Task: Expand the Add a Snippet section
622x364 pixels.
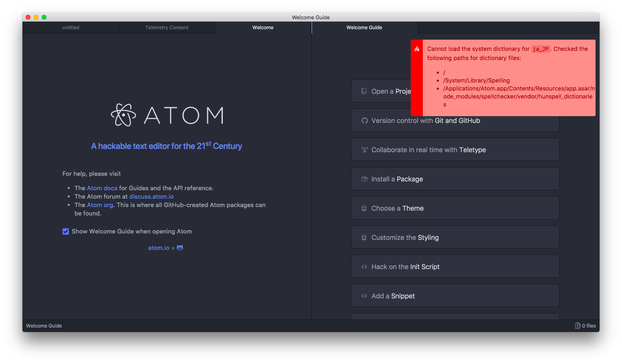Action: point(455,296)
